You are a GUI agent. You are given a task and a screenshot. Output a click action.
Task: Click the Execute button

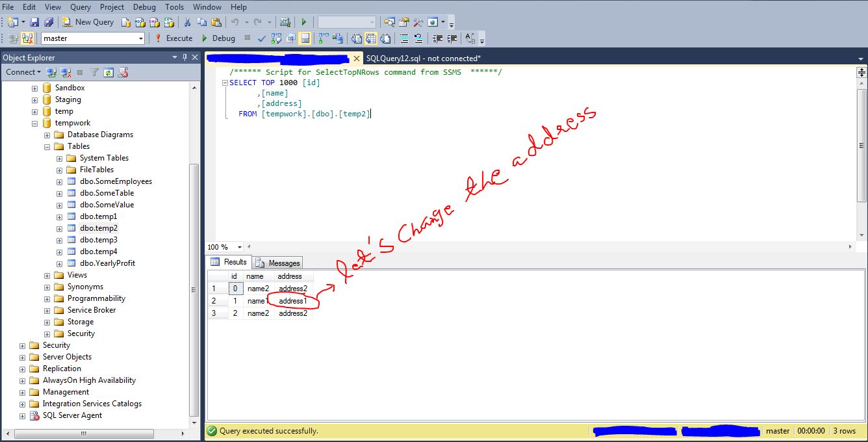point(173,38)
